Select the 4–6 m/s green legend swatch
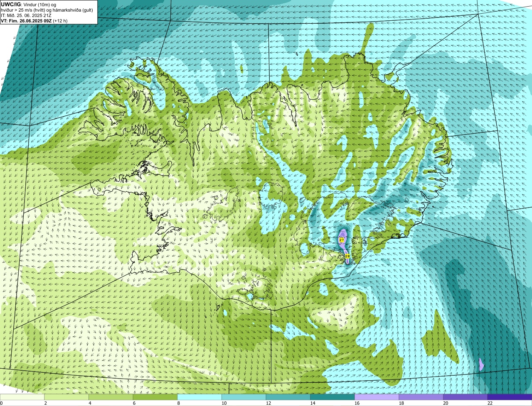The image size is (532, 406). (x=111, y=397)
